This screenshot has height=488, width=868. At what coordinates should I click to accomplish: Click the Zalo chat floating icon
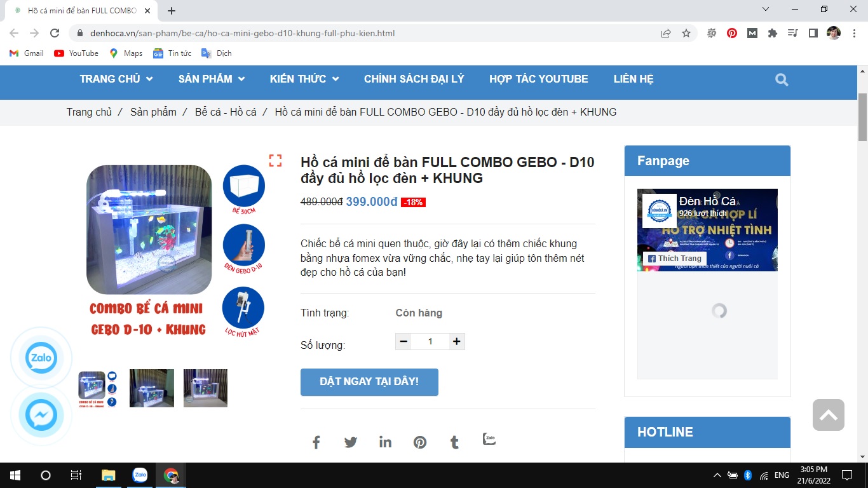click(x=41, y=358)
